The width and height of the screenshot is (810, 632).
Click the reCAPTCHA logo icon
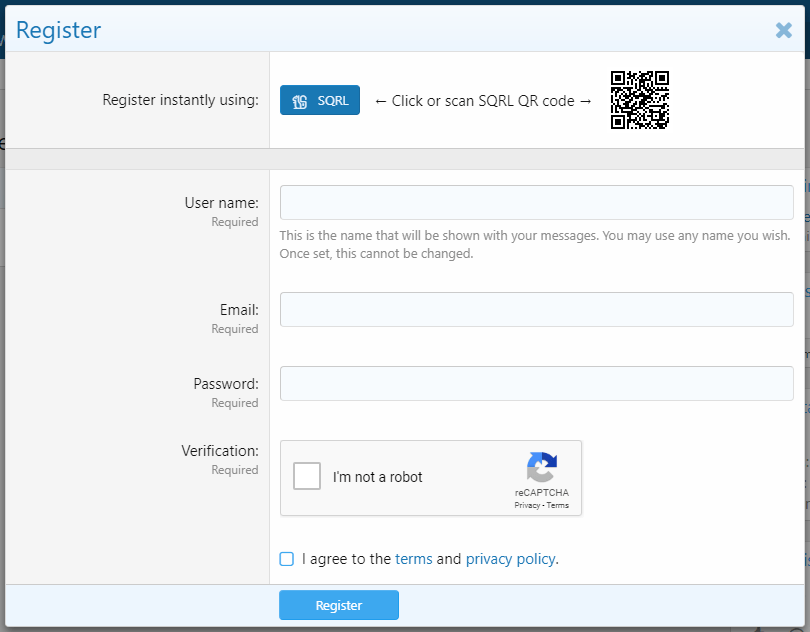541,467
